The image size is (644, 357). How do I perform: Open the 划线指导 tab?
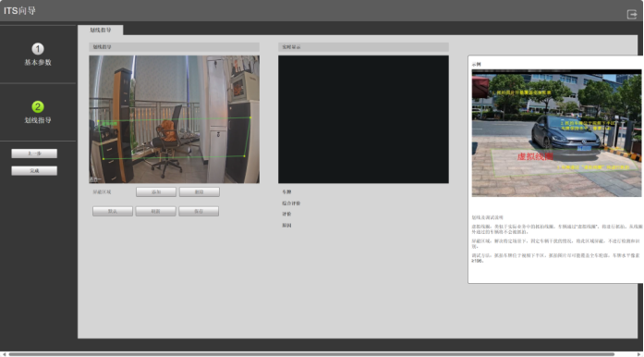coord(100,30)
